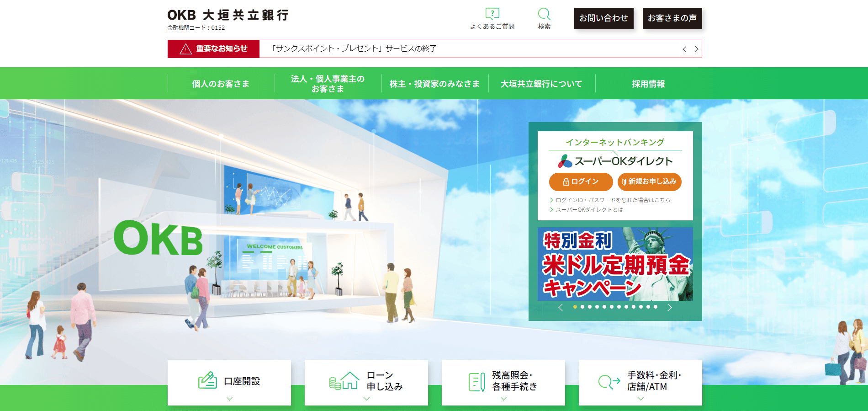Open the 採用情報 menu item
The height and width of the screenshot is (411, 868).
[x=648, y=84]
